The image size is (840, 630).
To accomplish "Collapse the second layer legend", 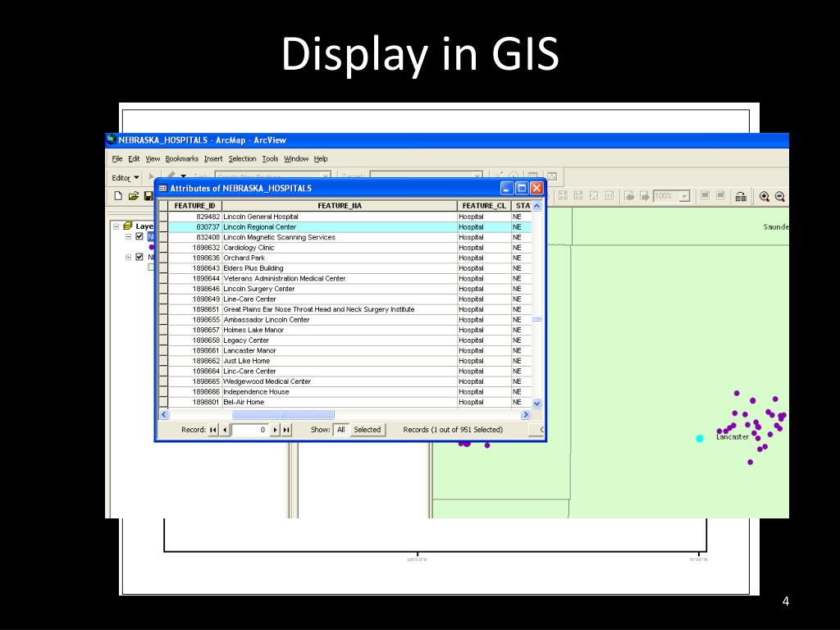I will [128, 257].
